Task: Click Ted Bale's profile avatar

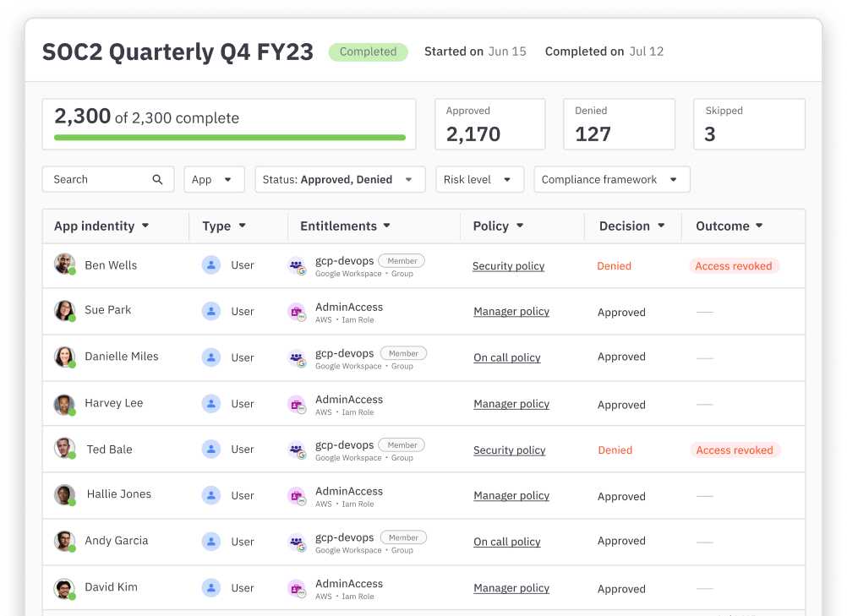Action: pyautogui.click(x=65, y=449)
